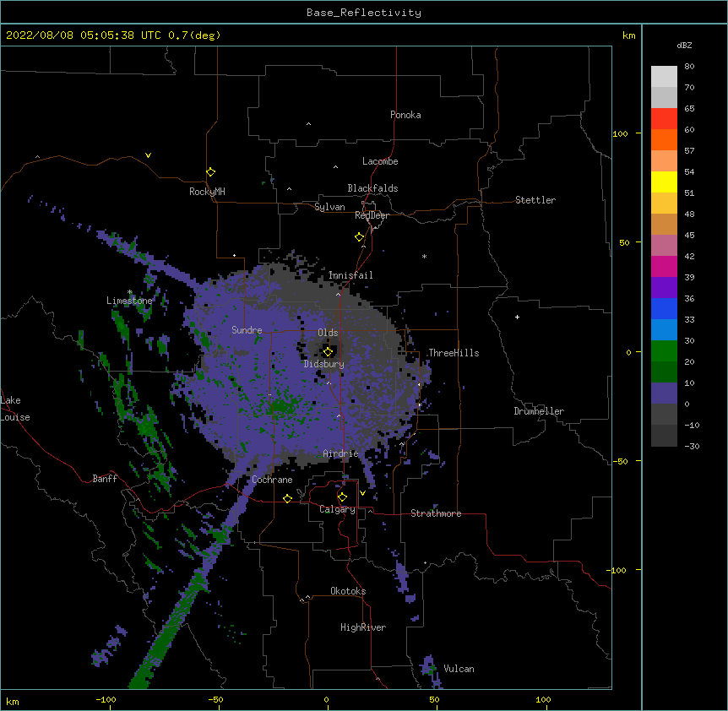Click the asterisk marker east of Innisfail

point(424,256)
